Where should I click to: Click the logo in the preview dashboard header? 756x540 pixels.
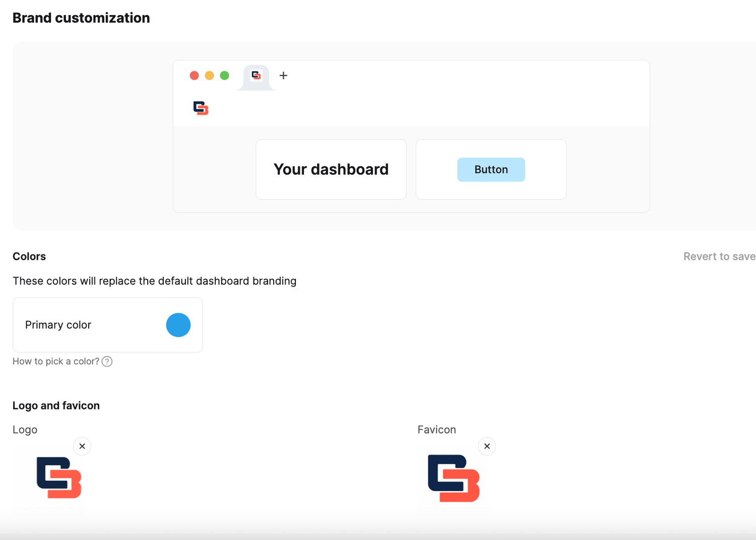tap(201, 108)
